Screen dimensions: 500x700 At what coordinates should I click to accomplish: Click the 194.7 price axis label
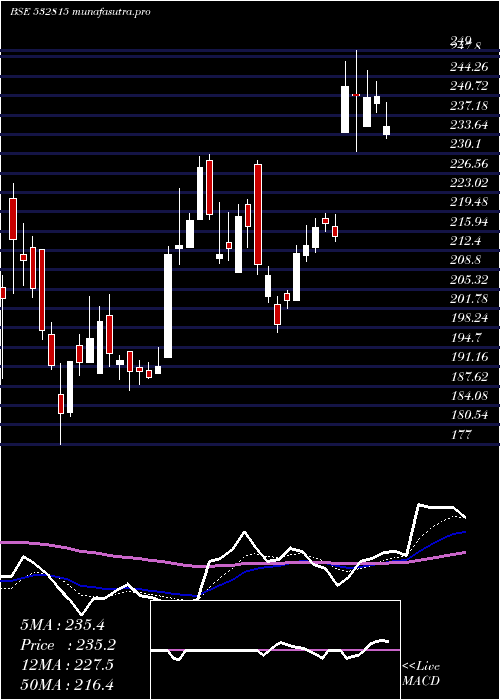point(467,338)
